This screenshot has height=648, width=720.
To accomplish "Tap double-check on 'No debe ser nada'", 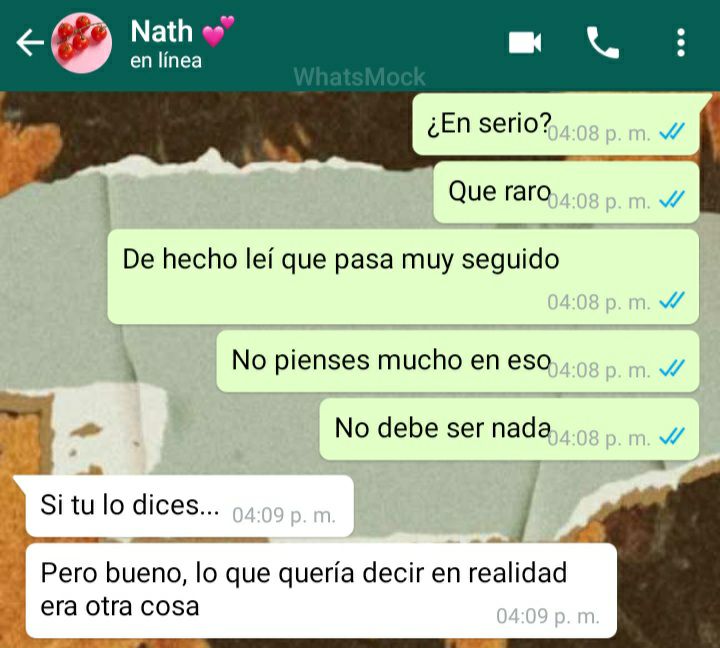I will click(672, 436).
